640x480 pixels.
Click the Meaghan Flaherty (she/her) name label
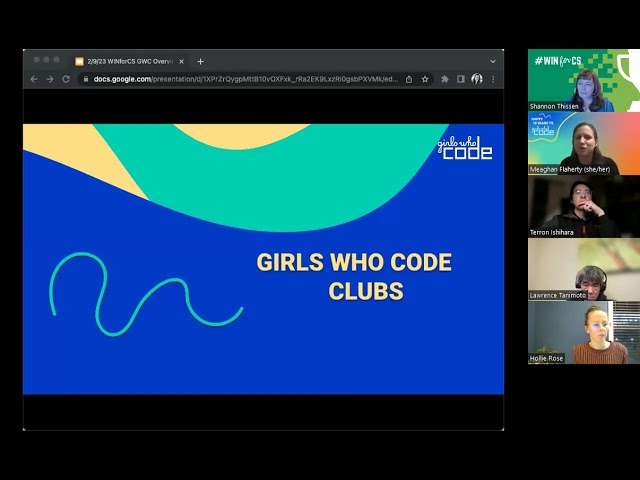[x=570, y=169]
